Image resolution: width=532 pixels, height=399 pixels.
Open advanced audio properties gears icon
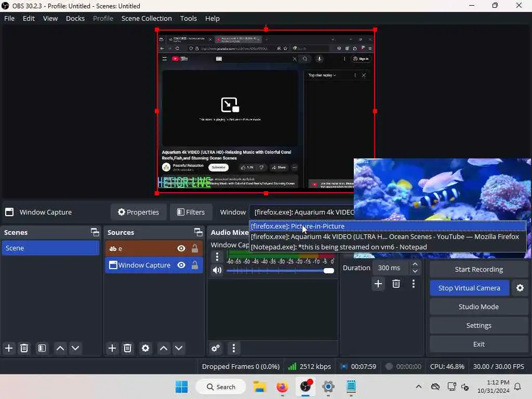[x=216, y=348]
